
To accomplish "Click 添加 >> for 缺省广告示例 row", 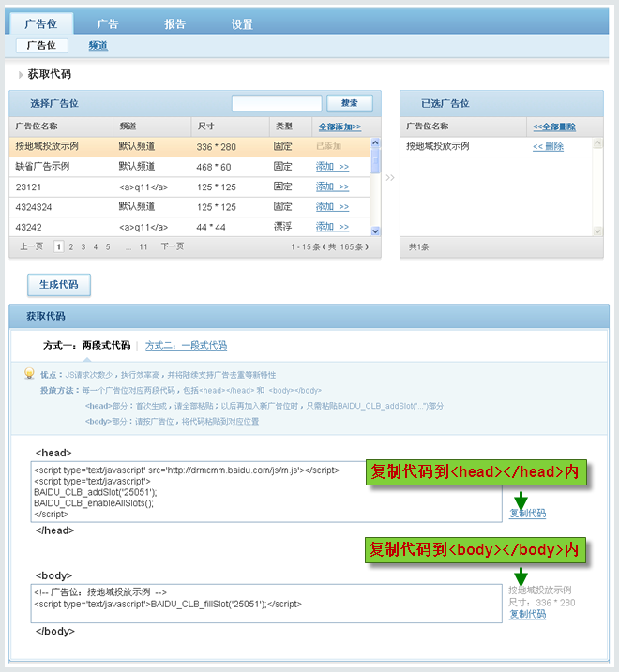I will pos(332,166).
